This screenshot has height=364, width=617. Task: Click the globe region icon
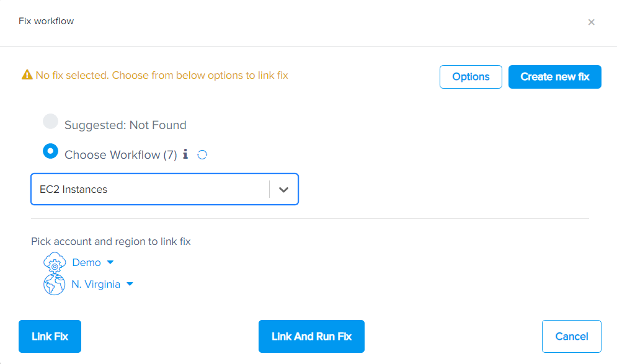click(x=54, y=285)
